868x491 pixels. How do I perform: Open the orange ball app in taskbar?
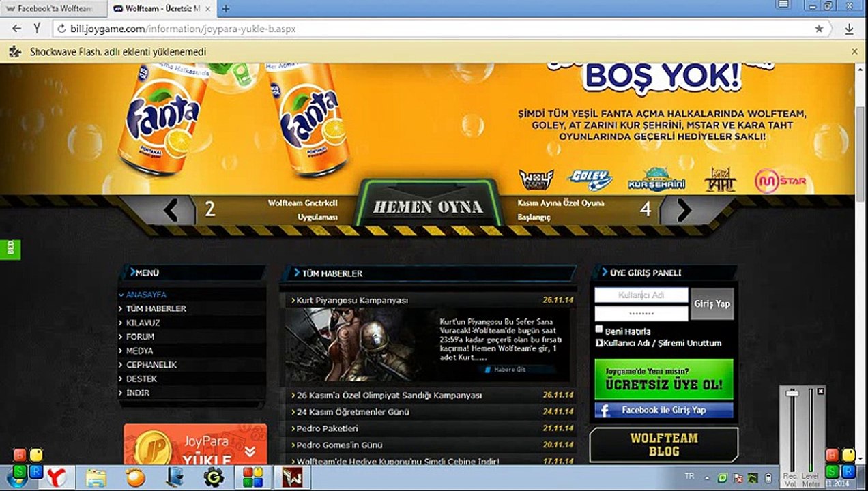[136, 478]
